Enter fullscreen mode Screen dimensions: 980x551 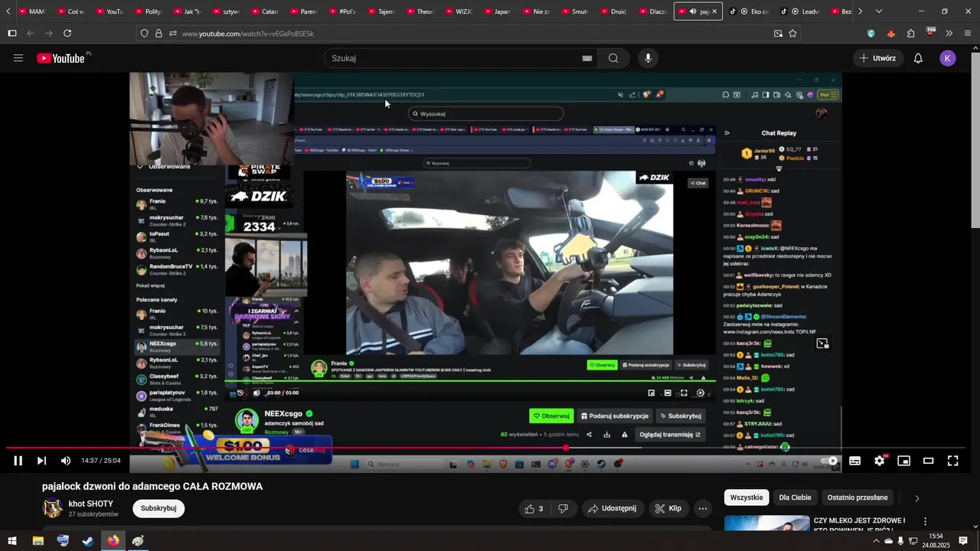point(953,461)
